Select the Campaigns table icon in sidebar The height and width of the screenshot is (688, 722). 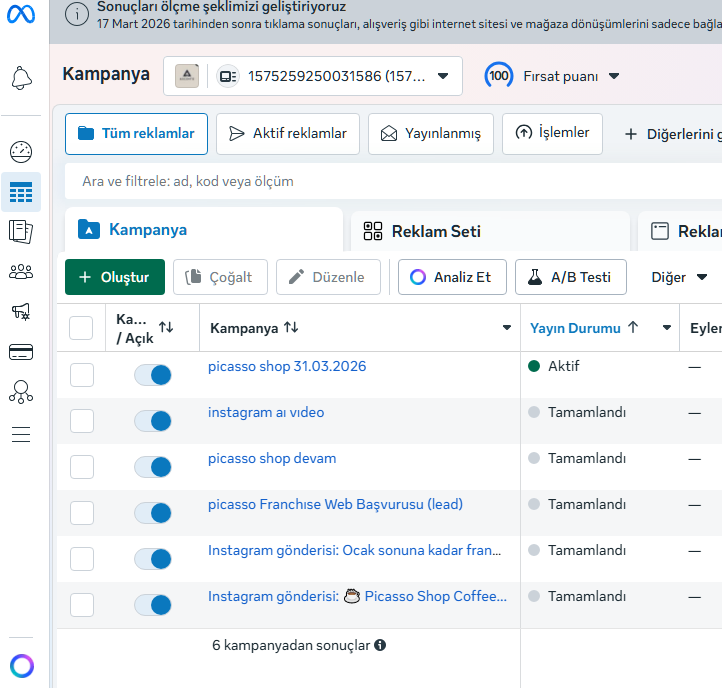[21, 192]
